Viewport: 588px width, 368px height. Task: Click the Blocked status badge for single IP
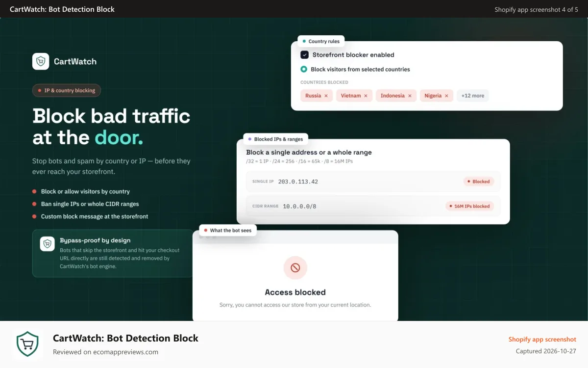click(479, 182)
